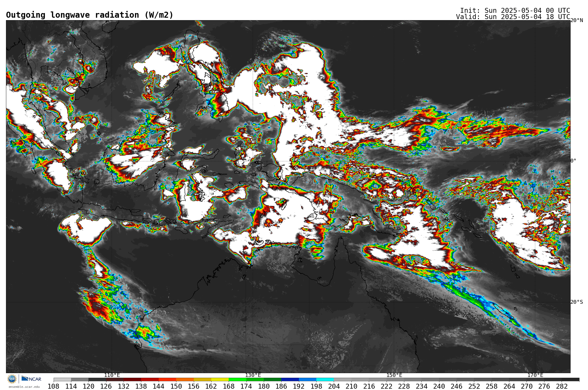588x390 pixels.
Task: Pick the navy blue 186 colorbar swatch
Action: click(290, 379)
